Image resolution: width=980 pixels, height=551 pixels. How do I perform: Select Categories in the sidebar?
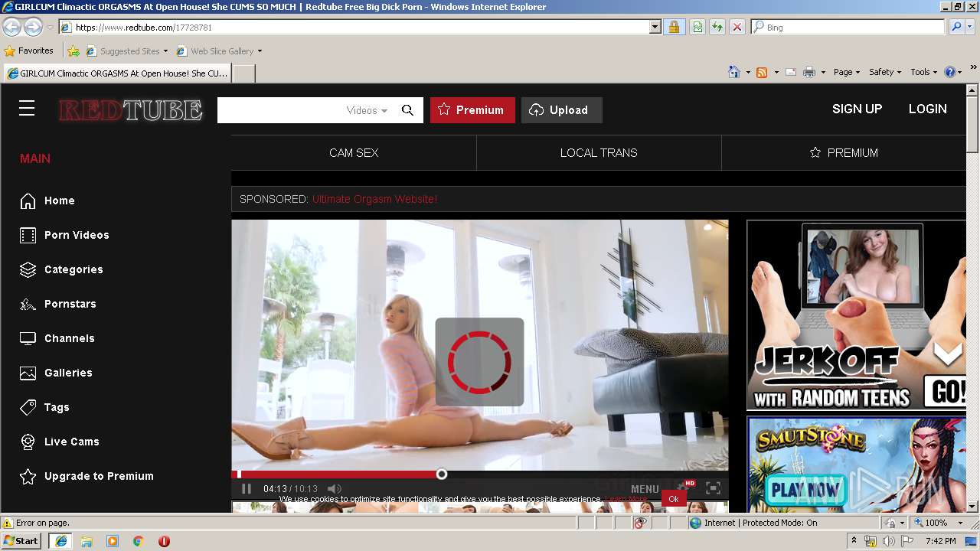click(x=61, y=269)
